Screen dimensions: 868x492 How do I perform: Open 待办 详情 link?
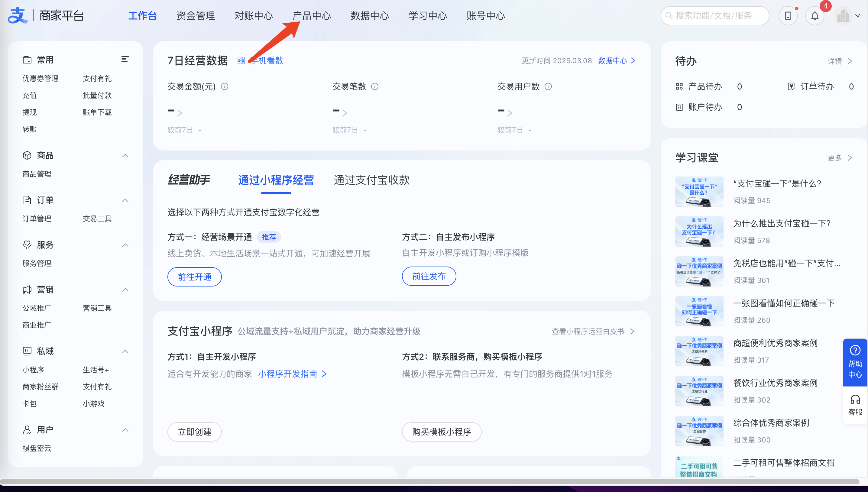pos(840,61)
